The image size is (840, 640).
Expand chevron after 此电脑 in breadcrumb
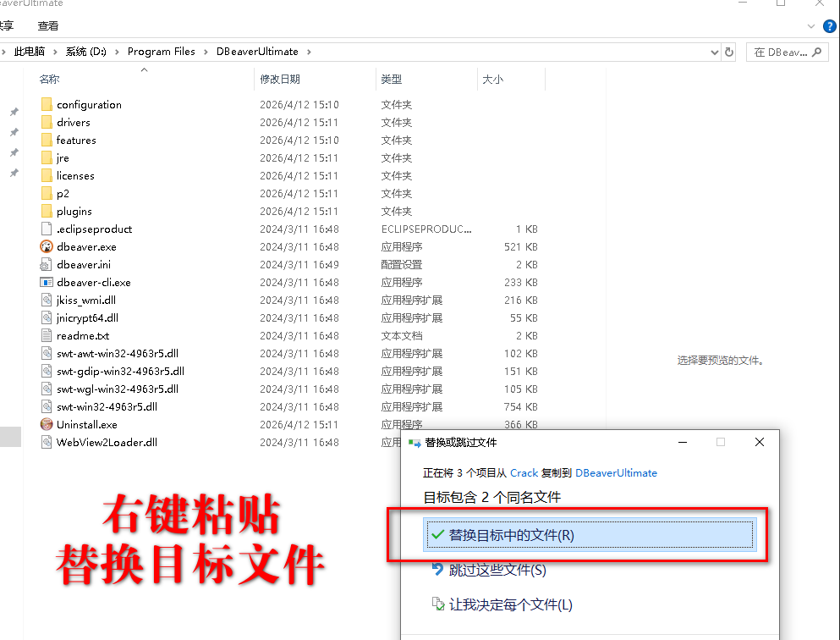[x=55, y=52]
